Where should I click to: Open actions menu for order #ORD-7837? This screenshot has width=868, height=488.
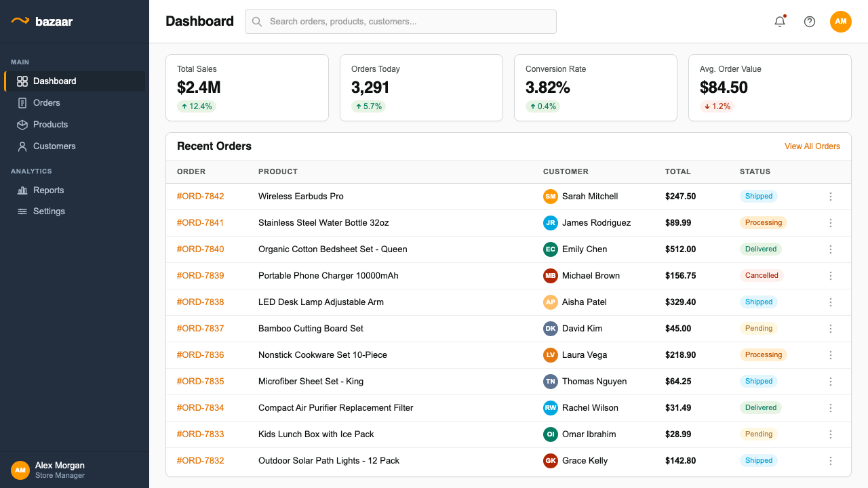[831, 329]
